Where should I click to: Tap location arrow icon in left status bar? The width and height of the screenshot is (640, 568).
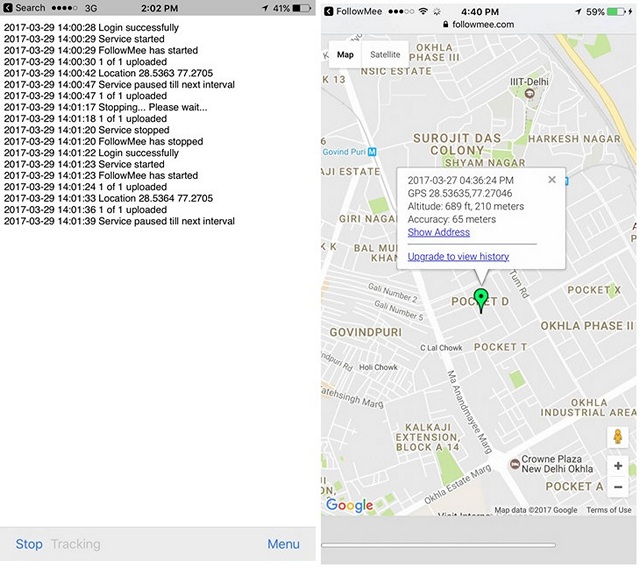(x=265, y=8)
